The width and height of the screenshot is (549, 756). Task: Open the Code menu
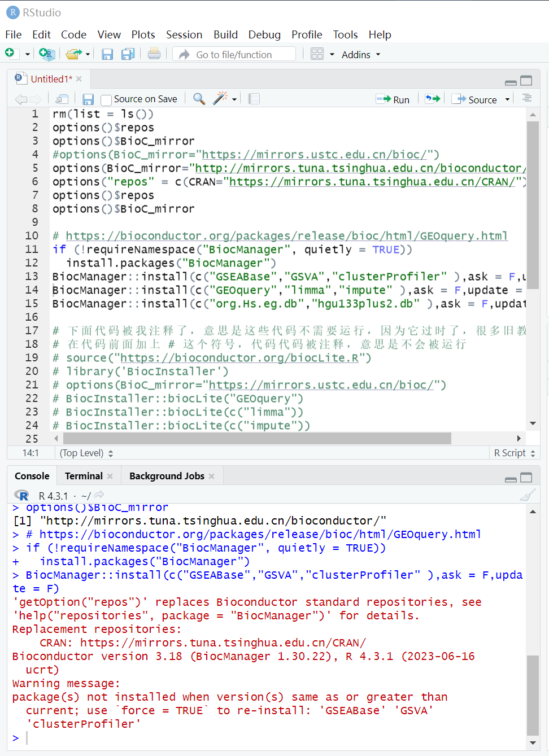click(x=74, y=34)
